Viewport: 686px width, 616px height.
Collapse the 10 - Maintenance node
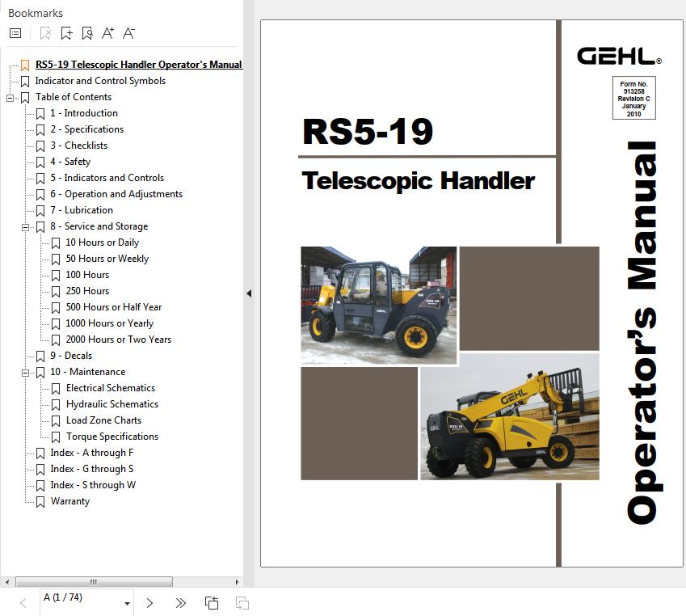point(25,373)
